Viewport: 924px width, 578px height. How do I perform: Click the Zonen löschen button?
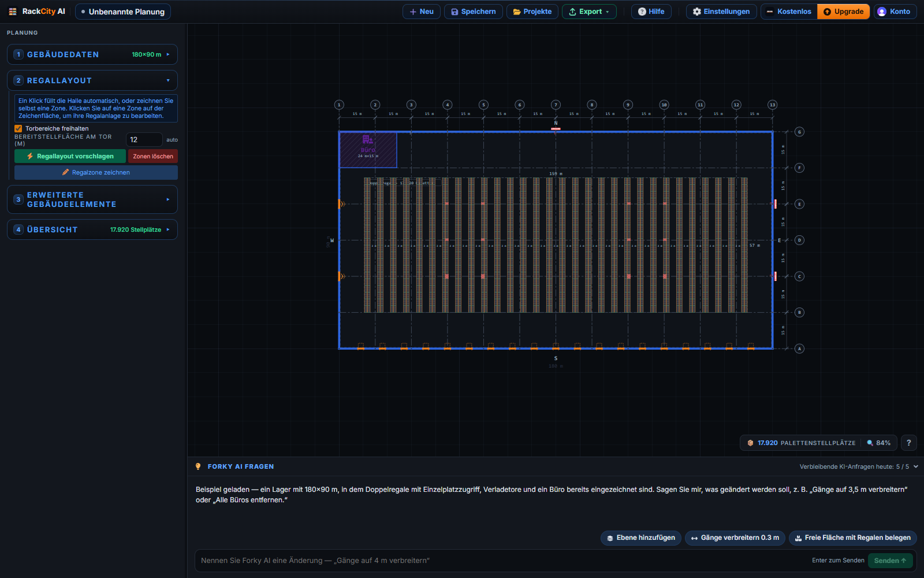tap(153, 156)
